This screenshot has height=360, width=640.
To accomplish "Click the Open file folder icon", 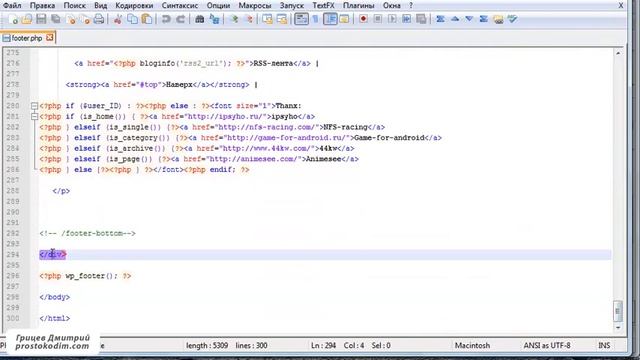I will [x=27, y=19].
